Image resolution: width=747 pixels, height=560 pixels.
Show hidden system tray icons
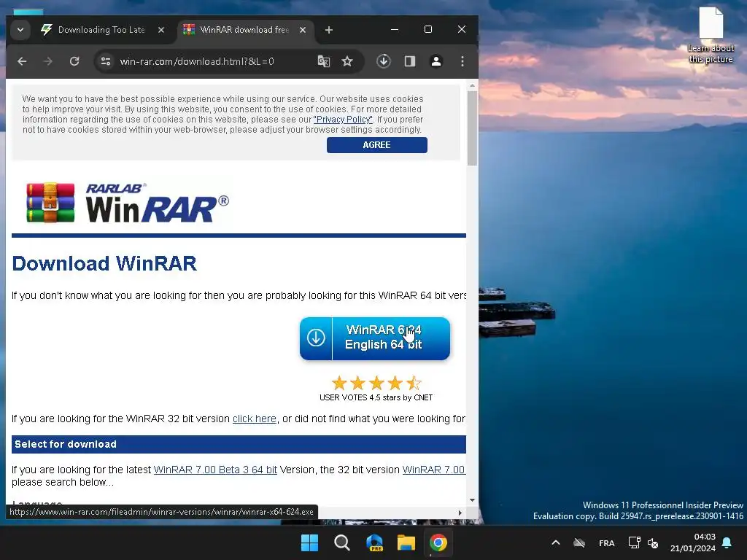pos(555,542)
